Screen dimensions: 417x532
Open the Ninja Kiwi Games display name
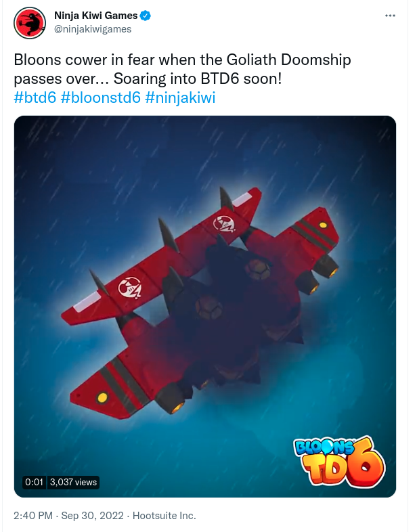tap(95, 16)
